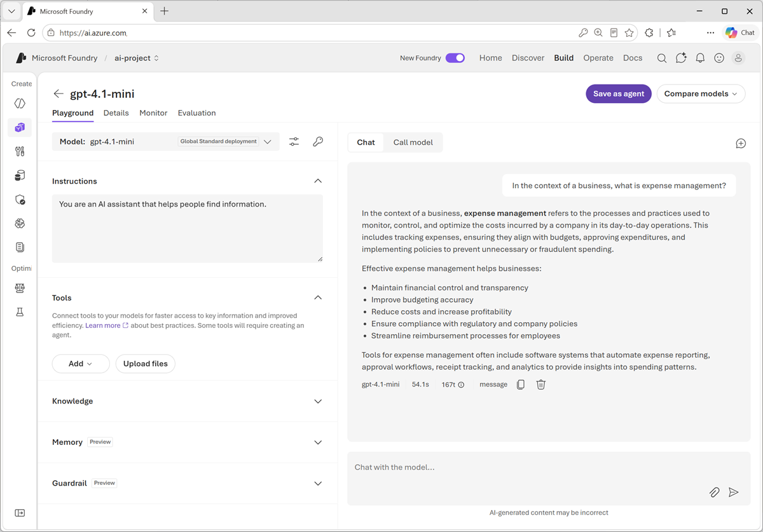Open Discover in top navigation
The image size is (763, 532).
click(528, 58)
